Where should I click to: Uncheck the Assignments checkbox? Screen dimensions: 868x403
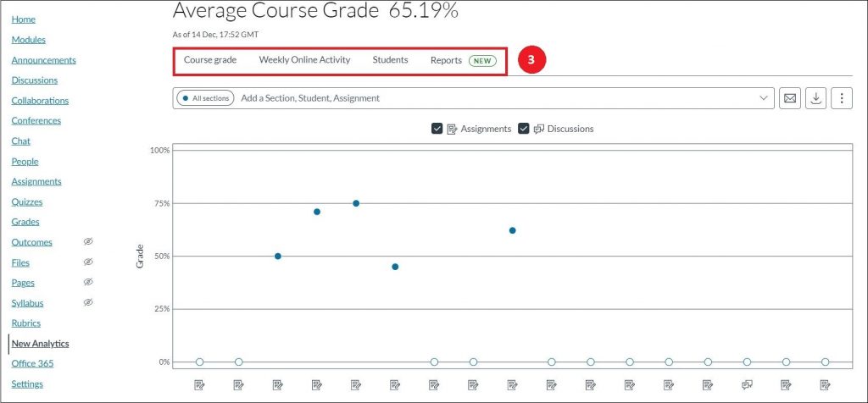(x=437, y=129)
